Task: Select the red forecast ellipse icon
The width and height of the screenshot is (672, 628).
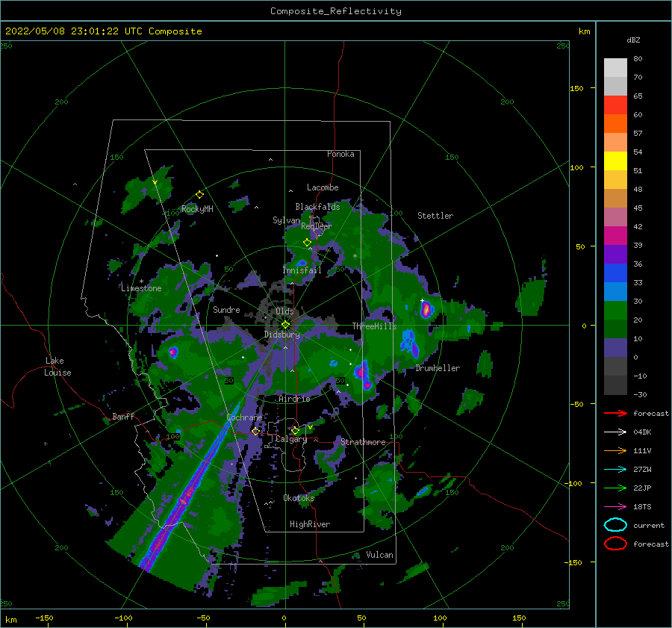Action: coord(615,544)
